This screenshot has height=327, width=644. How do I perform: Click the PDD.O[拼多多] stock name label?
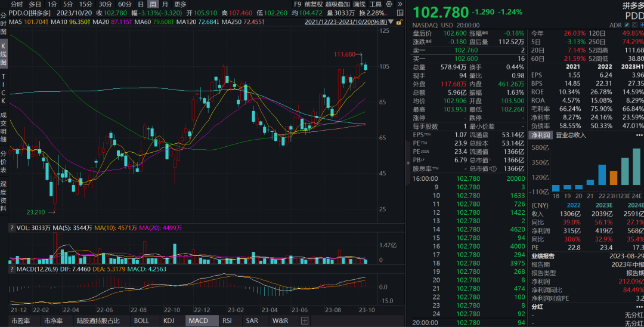(x=30, y=13)
